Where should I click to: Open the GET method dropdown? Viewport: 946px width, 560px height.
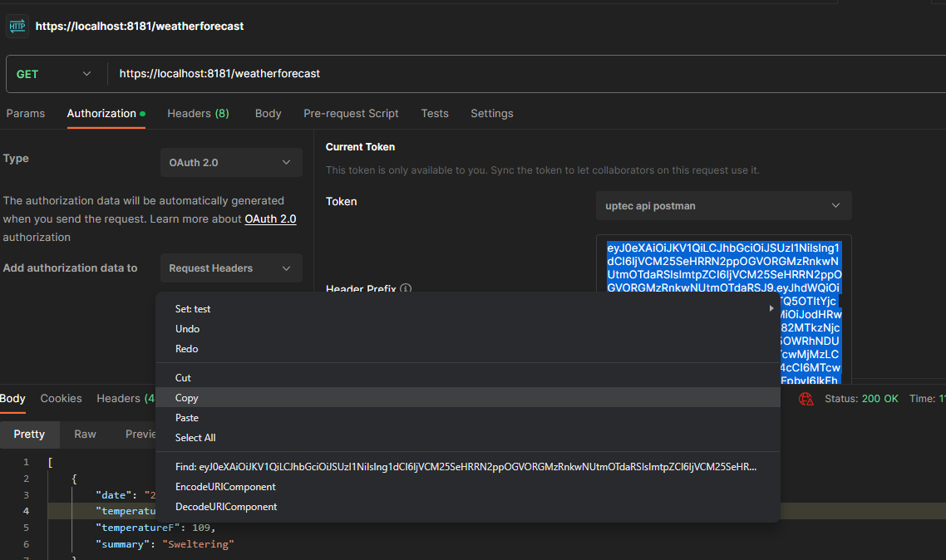click(54, 74)
